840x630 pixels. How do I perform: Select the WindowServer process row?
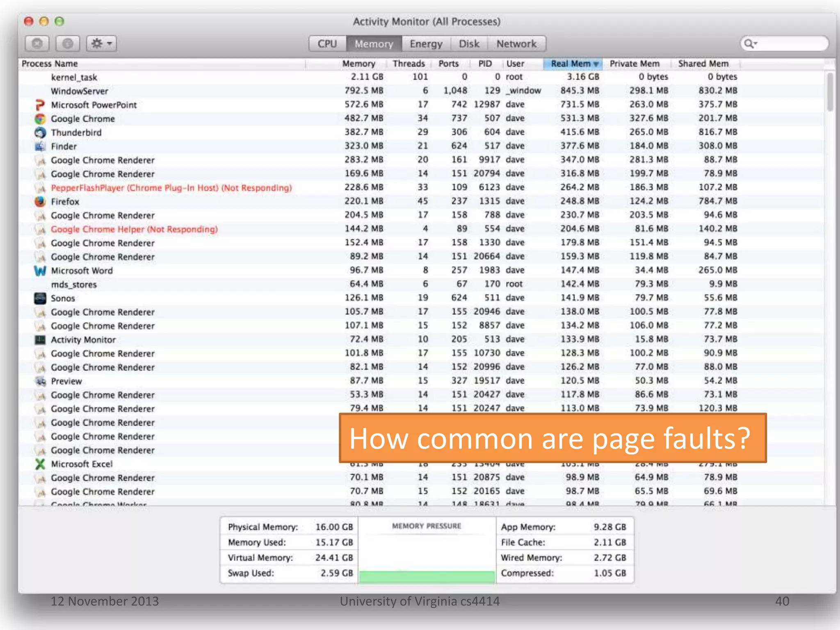click(x=421, y=91)
